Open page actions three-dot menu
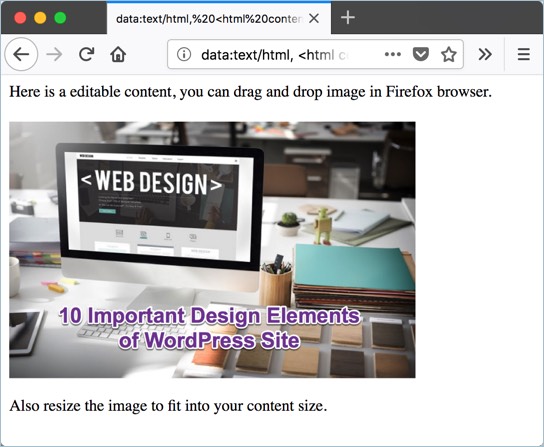544x447 pixels. tap(393, 54)
